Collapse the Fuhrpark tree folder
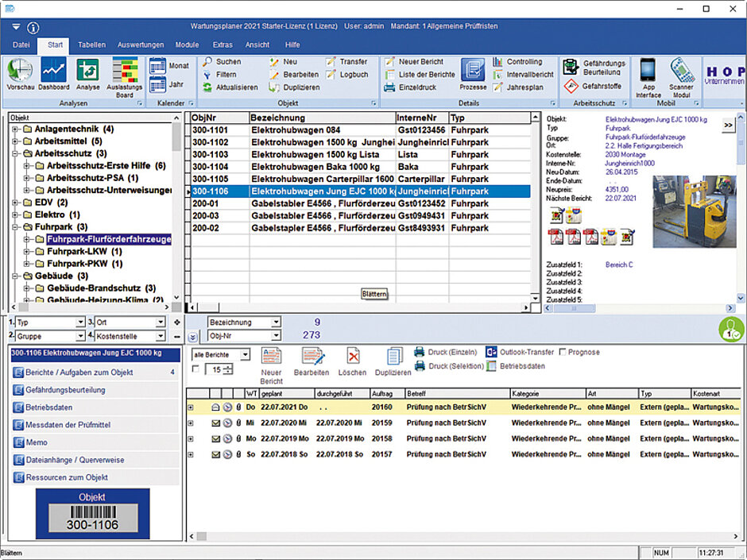The height and width of the screenshot is (560, 747). (15, 226)
